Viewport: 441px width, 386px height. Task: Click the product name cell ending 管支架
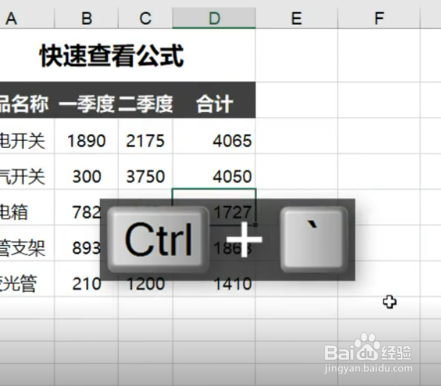click(27, 243)
